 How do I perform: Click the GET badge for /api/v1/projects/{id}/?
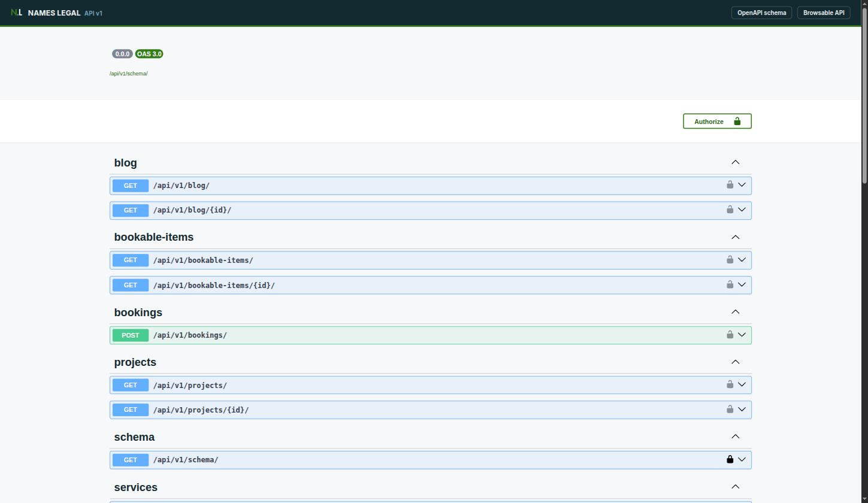click(130, 410)
